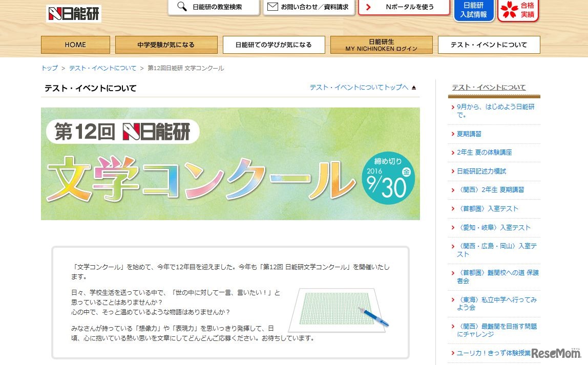Open 9月から、はじめよう日能研で。 sidebar link
The width and height of the screenshot is (588, 365).
click(x=496, y=111)
